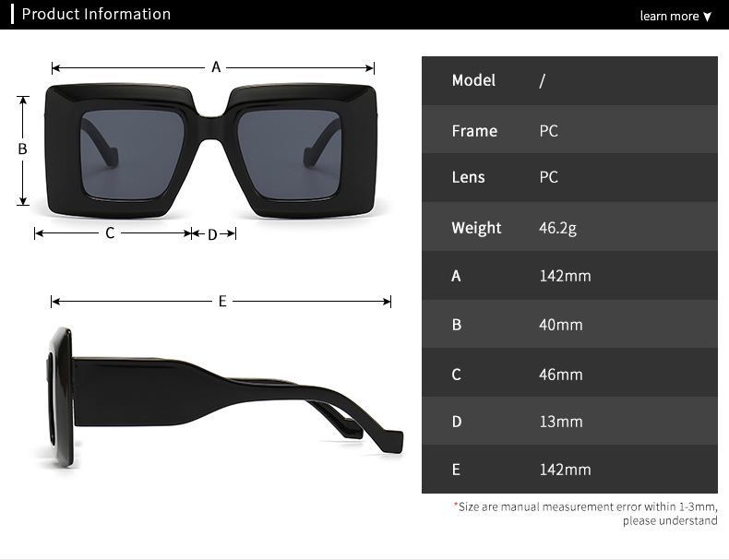The height and width of the screenshot is (560, 729).
Task: Click the C lens width label
Action: (110, 232)
